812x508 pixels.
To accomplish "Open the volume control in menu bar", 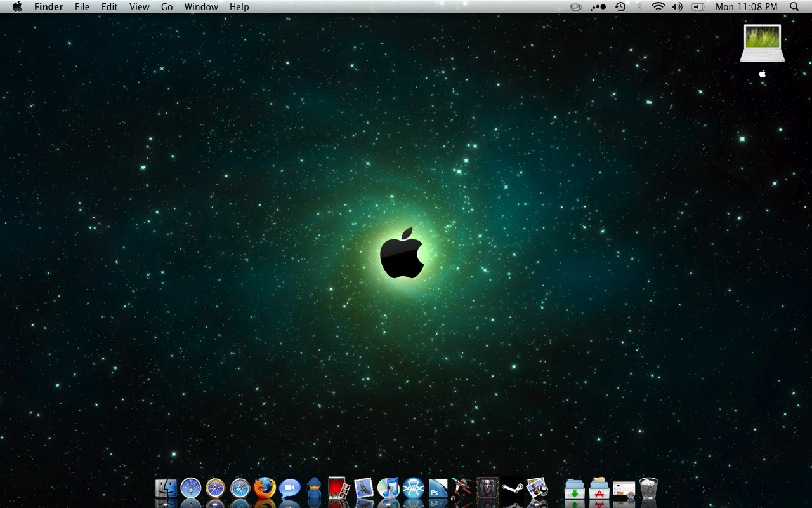I will (x=678, y=7).
